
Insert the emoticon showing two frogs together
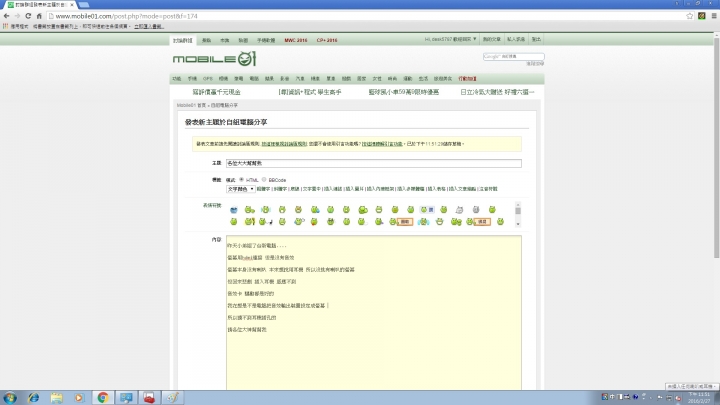[456, 222]
